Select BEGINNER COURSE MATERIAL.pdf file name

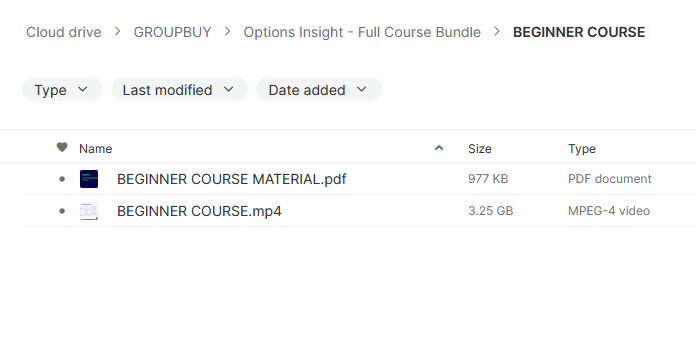(x=231, y=179)
